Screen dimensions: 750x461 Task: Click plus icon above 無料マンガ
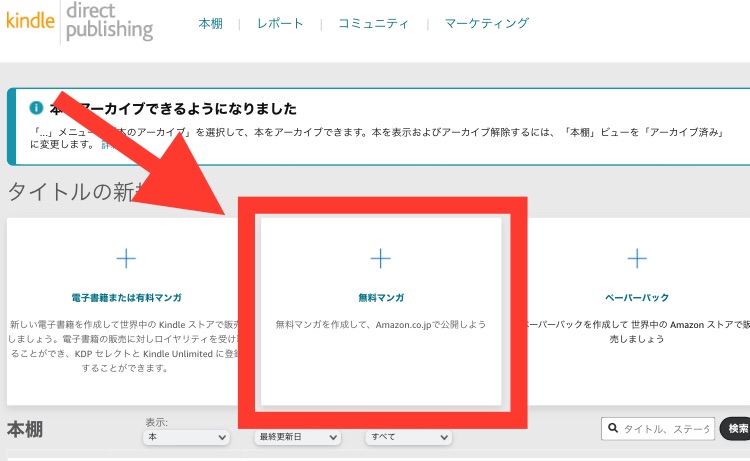point(381,259)
